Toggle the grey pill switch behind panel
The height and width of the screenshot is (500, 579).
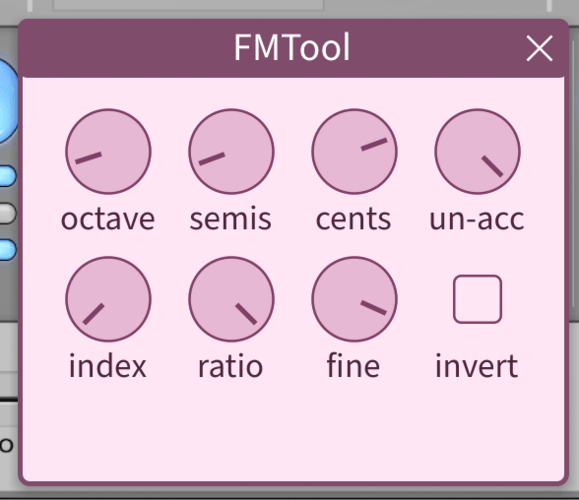pos(8,213)
